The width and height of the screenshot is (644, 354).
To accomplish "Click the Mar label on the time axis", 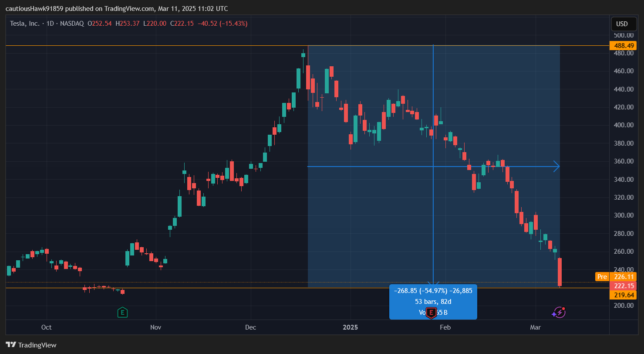I will coord(535,327).
